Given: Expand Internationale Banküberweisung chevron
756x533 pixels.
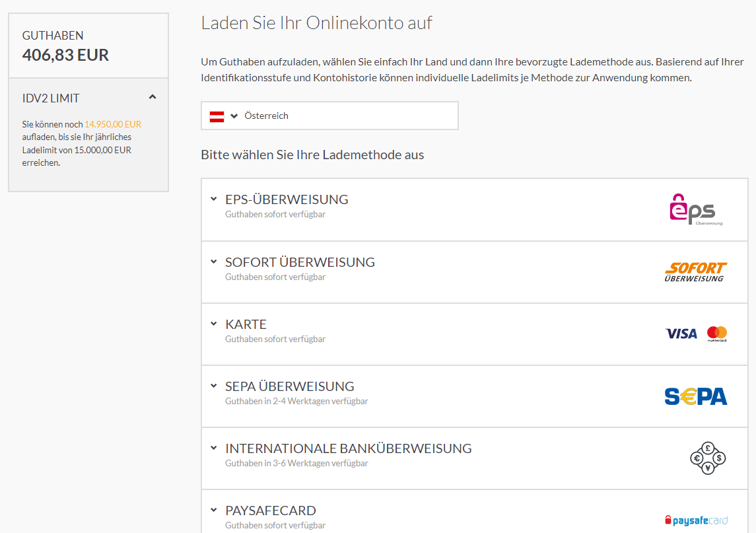Looking at the screenshot, I should coord(213,448).
